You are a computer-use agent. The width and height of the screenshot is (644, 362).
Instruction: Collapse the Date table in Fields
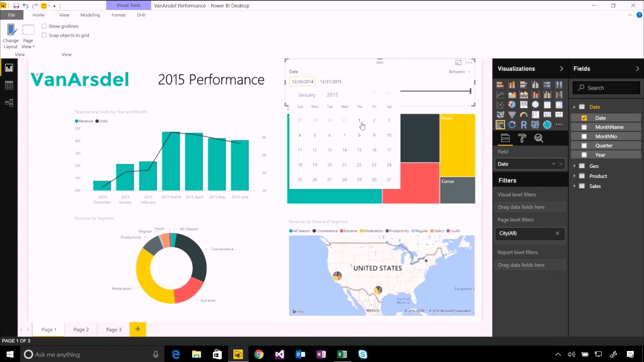(x=574, y=107)
